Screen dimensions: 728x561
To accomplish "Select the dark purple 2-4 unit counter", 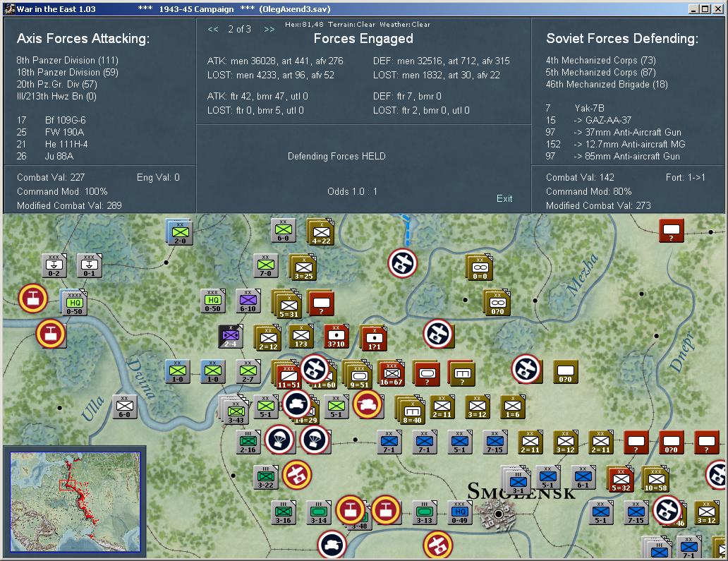I will pos(230,336).
